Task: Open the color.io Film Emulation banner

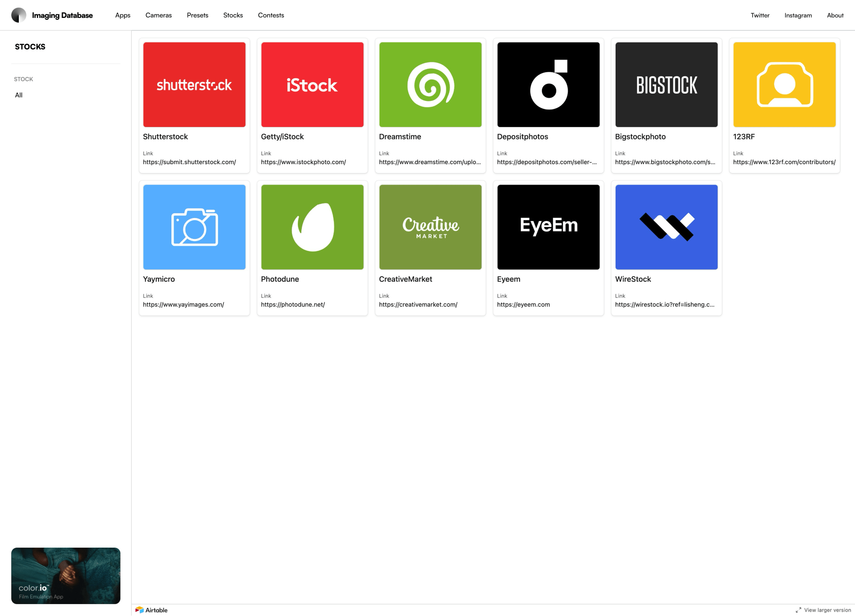Action: click(x=66, y=576)
